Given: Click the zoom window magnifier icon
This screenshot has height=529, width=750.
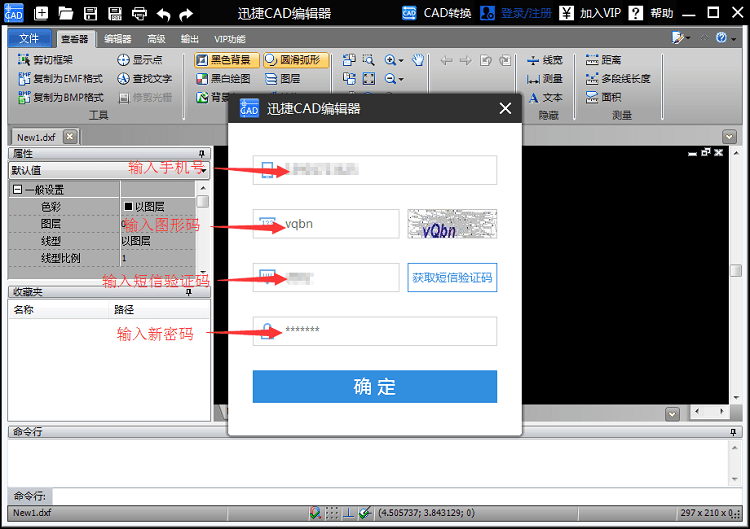Looking at the screenshot, I should pos(368,60).
